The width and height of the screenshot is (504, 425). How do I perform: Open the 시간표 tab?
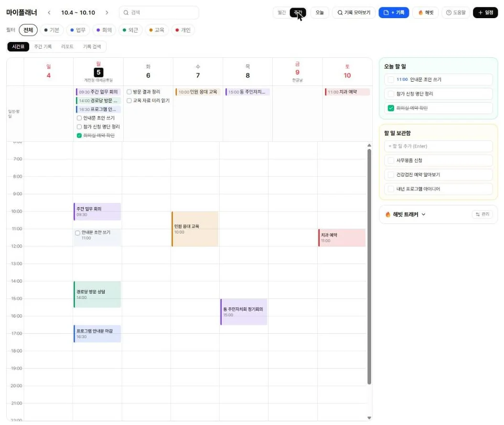pos(18,47)
